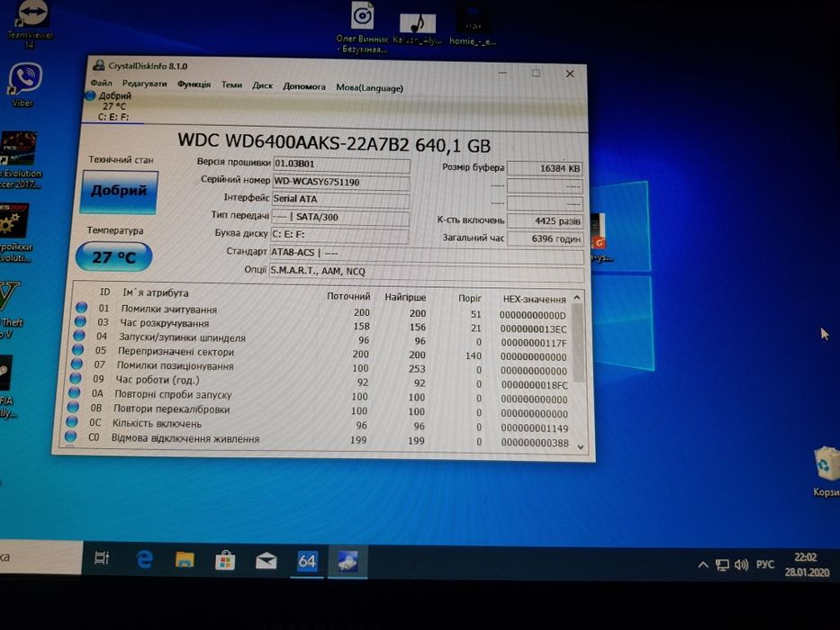The height and width of the screenshot is (630, 840).
Task: Select the Час роботи (год.) row
Action: coord(321,382)
